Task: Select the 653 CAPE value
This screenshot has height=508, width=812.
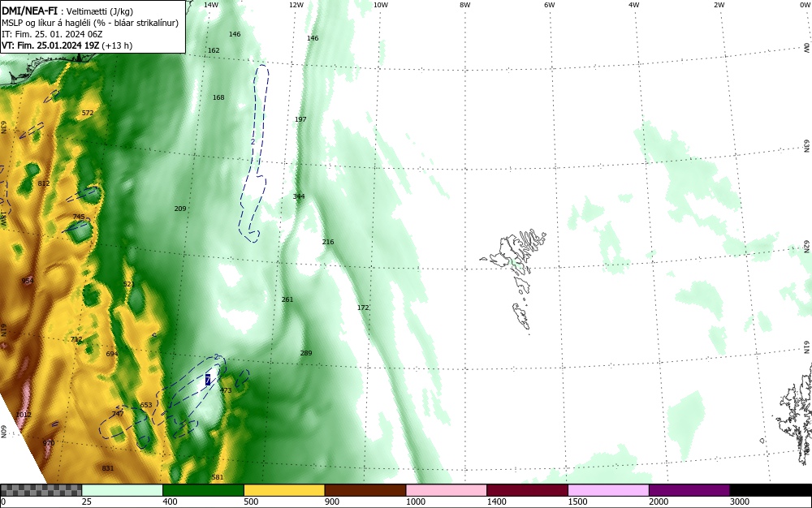Action: pos(146,405)
